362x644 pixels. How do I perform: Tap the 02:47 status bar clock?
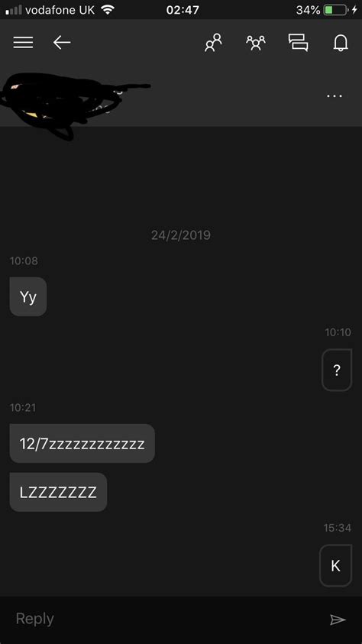coord(183,10)
